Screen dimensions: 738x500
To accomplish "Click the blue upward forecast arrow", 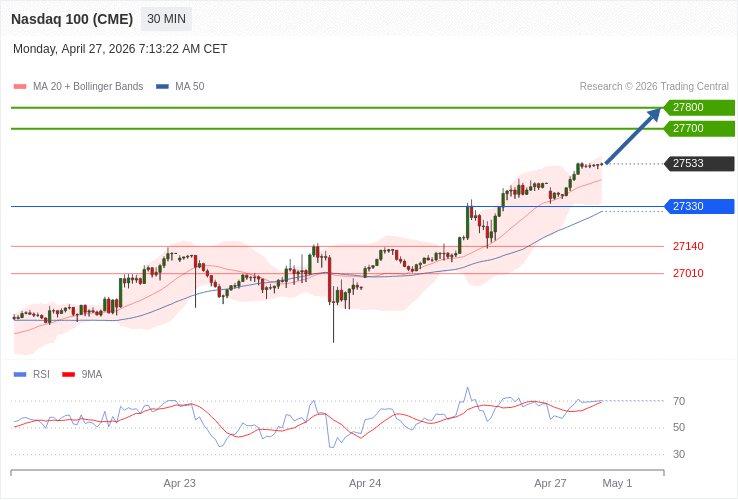I will click(x=633, y=135).
